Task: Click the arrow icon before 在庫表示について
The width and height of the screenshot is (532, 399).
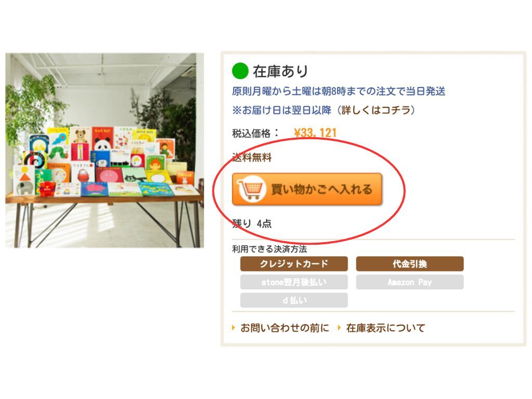Action: [x=339, y=328]
